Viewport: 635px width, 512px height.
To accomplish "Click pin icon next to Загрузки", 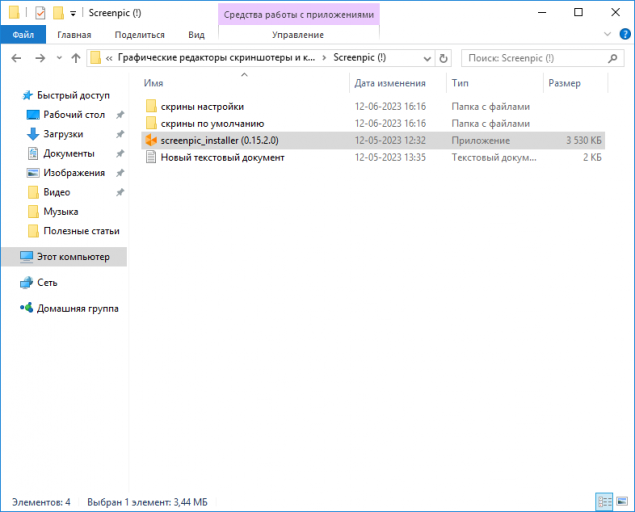I will click(x=120, y=134).
